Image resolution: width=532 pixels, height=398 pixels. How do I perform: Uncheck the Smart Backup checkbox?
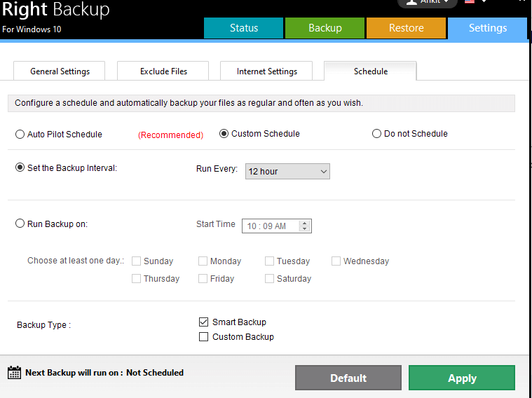click(x=204, y=322)
